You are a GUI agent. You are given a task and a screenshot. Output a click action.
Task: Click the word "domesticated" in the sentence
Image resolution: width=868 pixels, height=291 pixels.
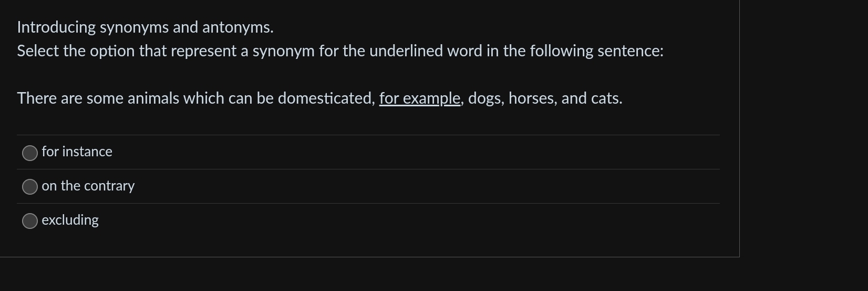[326, 98]
